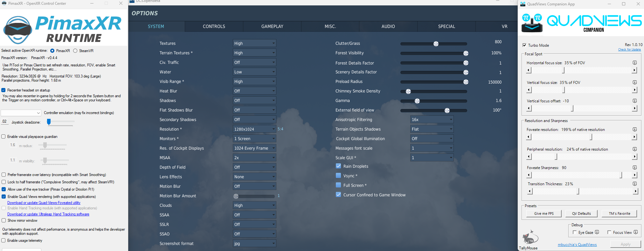Click the Joystick deadzone slider
Viewport: 644px width, 251px height.
point(60,122)
